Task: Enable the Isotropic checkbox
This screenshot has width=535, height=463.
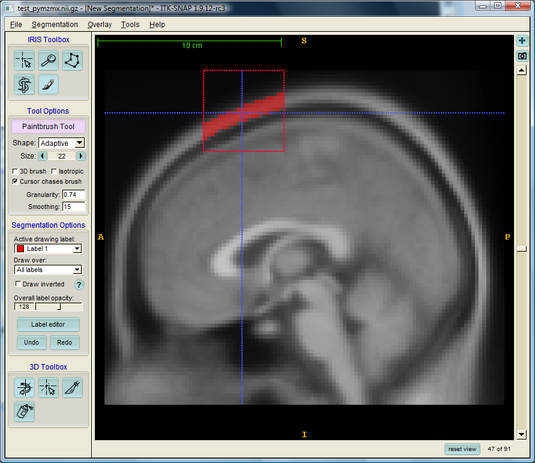Action: (x=54, y=171)
